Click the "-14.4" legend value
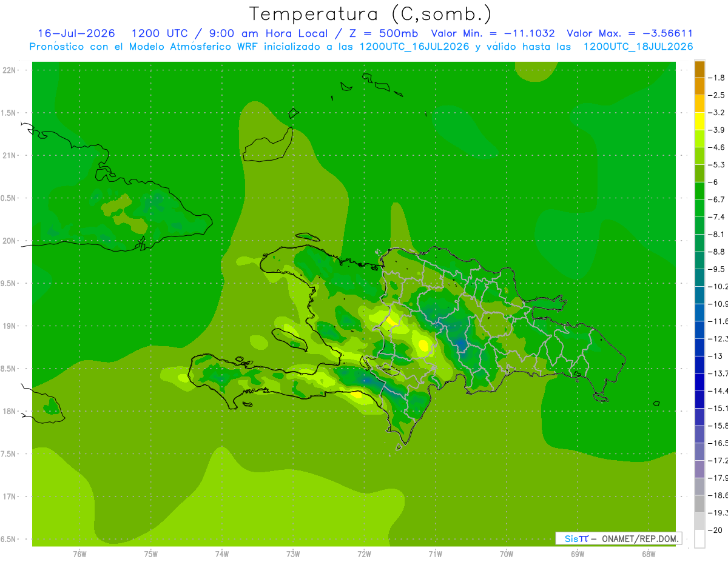Viewport: 728px width, 562px height. 718,391
